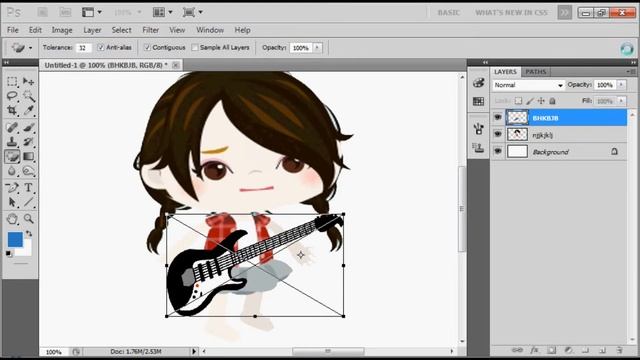Viewport: 640px width, 360px height.
Task: Select the Clone Stamp tool
Action: tap(12, 142)
